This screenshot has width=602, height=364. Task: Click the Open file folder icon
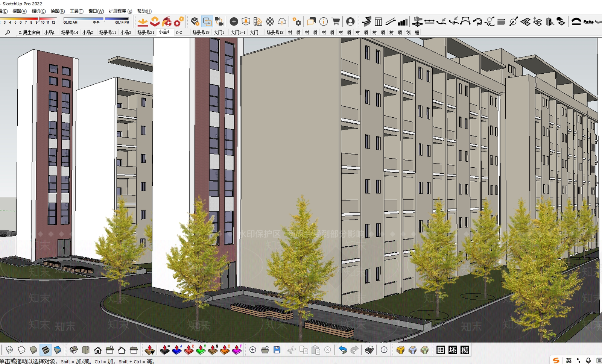(x=265, y=350)
